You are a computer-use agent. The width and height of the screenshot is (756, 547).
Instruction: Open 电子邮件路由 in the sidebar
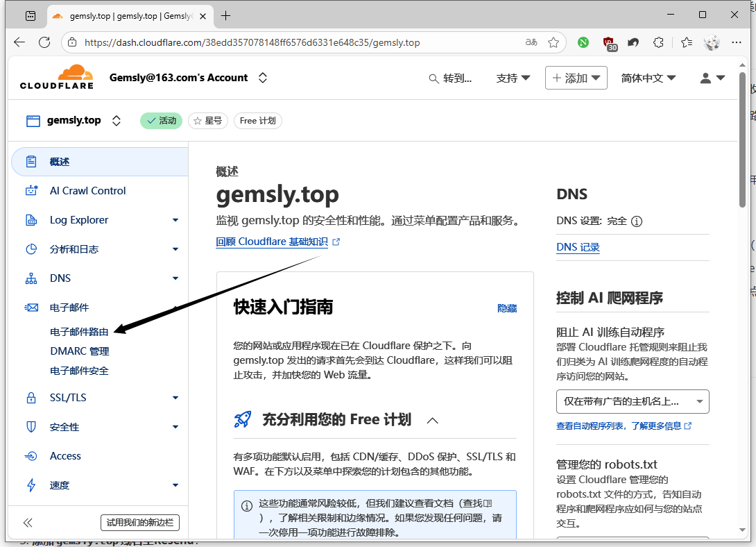pos(79,332)
